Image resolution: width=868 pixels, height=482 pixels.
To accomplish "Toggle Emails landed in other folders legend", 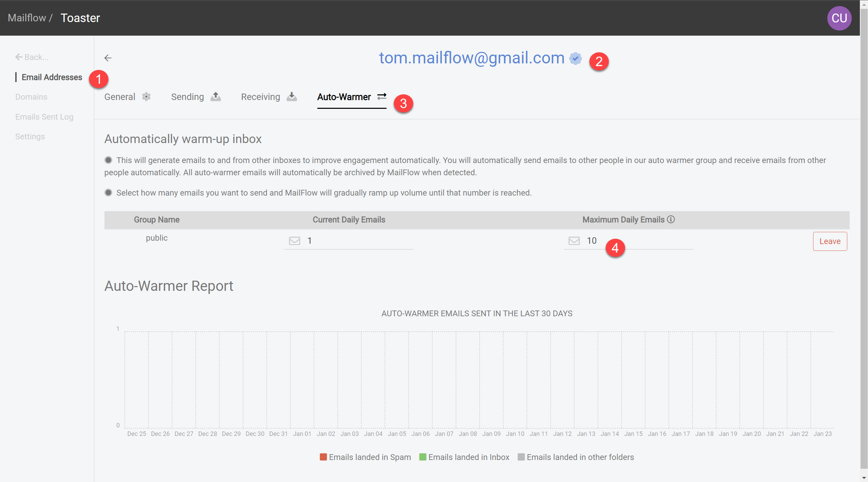I will coord(575,457).
